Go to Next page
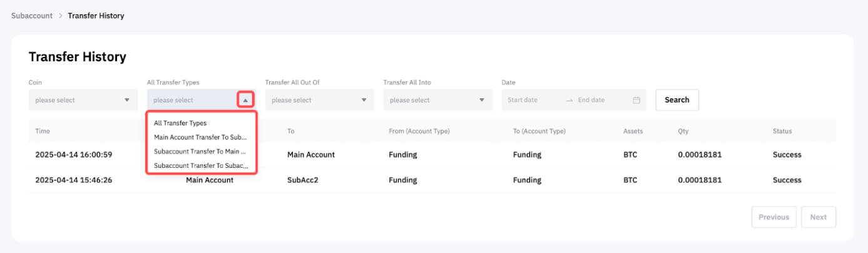Image resolution: width=868 pixels, height=253 pixels. [818, 217]
